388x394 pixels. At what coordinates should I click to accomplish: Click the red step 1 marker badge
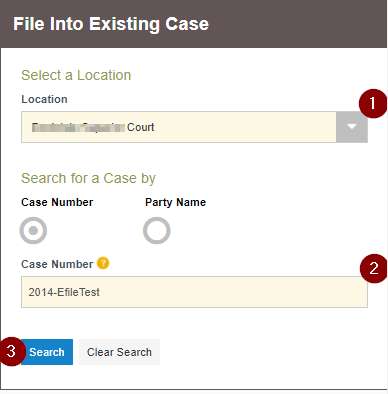coord(373,104)
